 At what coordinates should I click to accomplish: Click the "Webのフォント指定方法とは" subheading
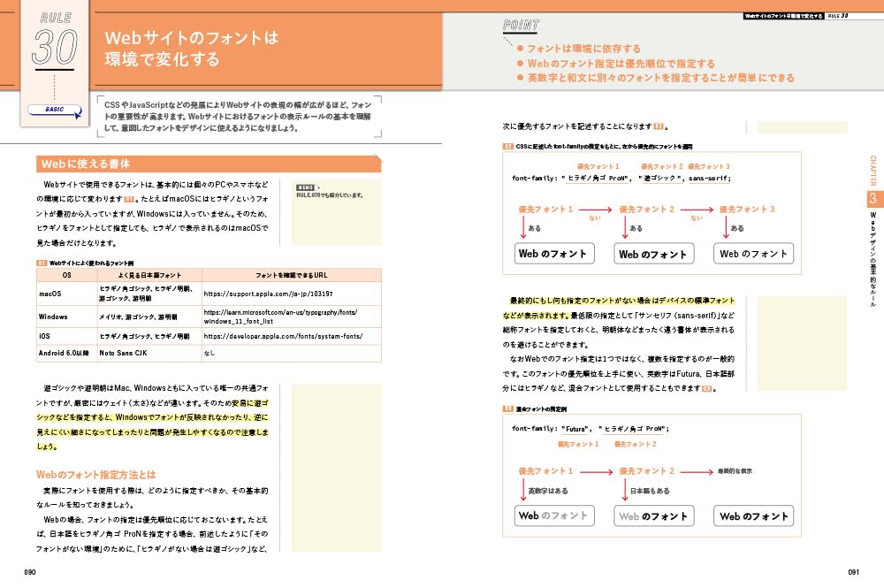pos(95,475)
